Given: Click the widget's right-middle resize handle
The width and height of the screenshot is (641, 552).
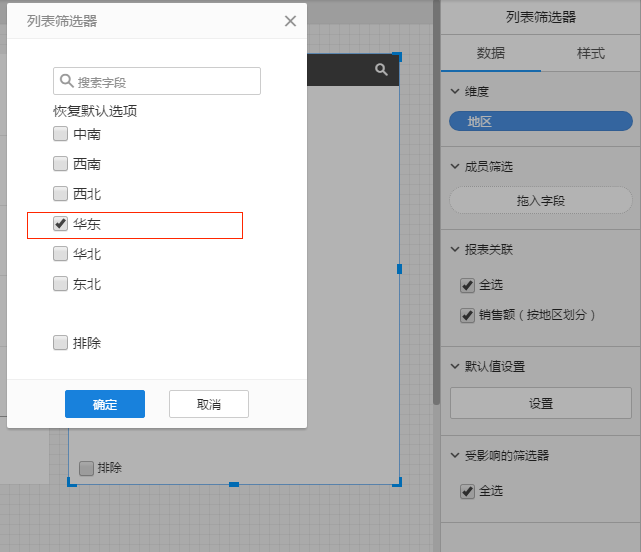Looking at the screenshot, I should pos(399,269).
